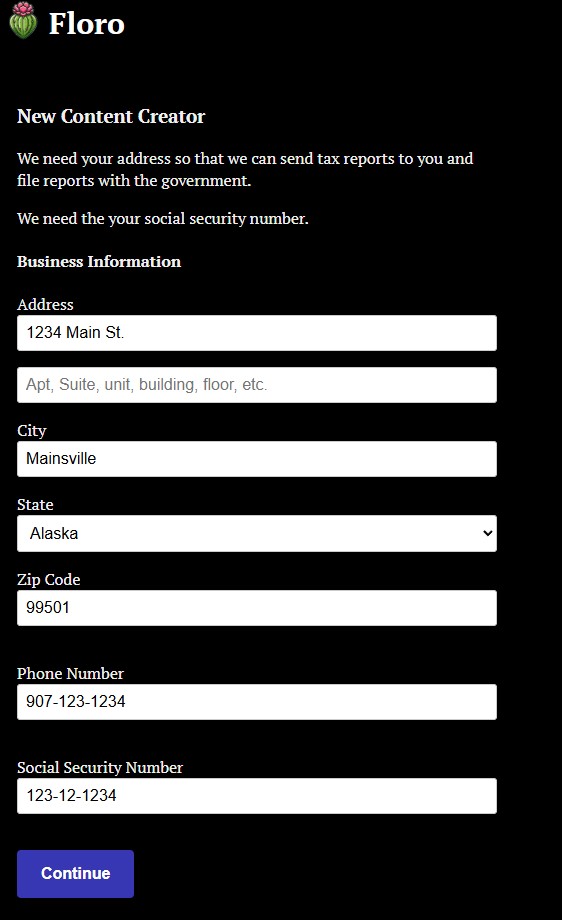Open the State dropdown showing Alaska
Image resolution: width=562 pixels, height=920 pixels.
257,533
